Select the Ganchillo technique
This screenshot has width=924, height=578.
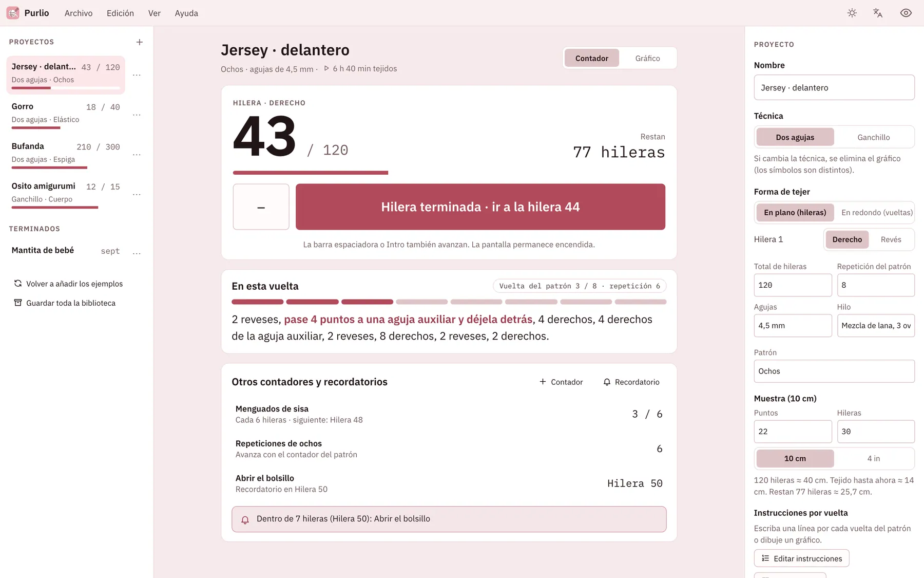(874, 137)
